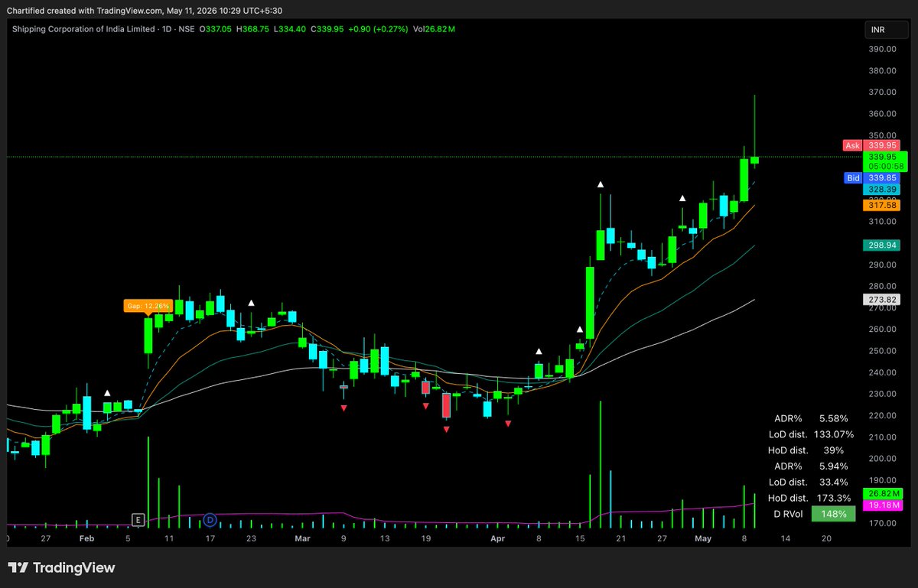Click the Vol26.82M legend value
Image resolution: width=918 pixels, height=588 pixels.
tap(435, 29)
